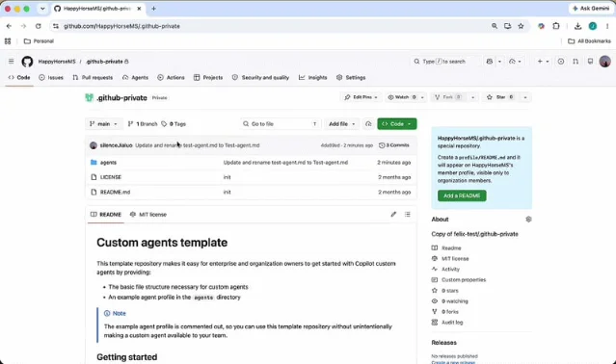Open the hamburger navigation menu

click(11, 62)
